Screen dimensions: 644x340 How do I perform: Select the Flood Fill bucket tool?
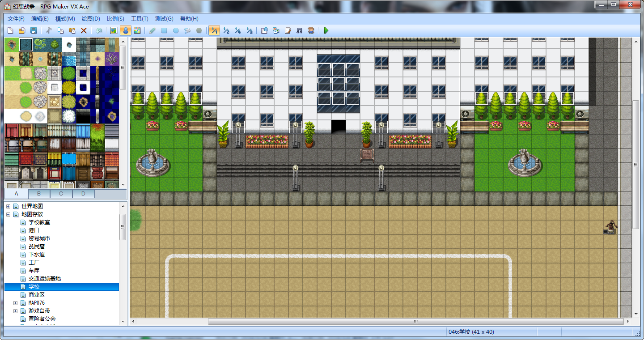point(187,30)
